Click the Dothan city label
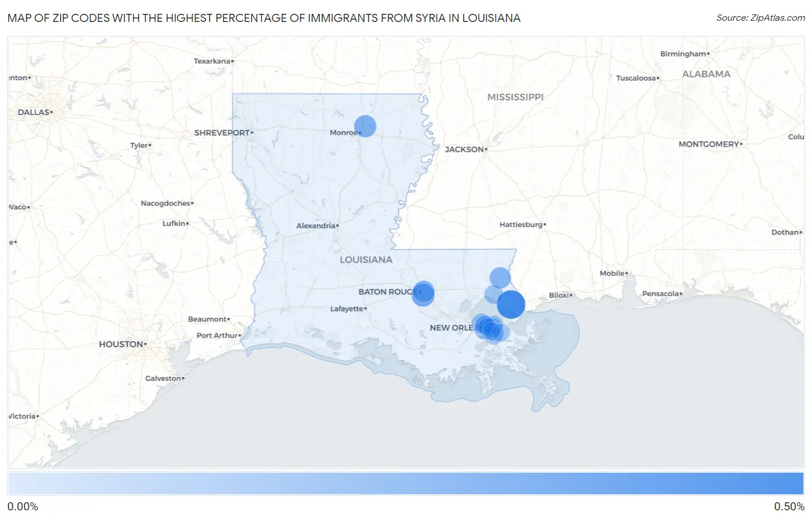Viewport: 812px width, 519px height. pyautogui.click(x=785, y=232)
